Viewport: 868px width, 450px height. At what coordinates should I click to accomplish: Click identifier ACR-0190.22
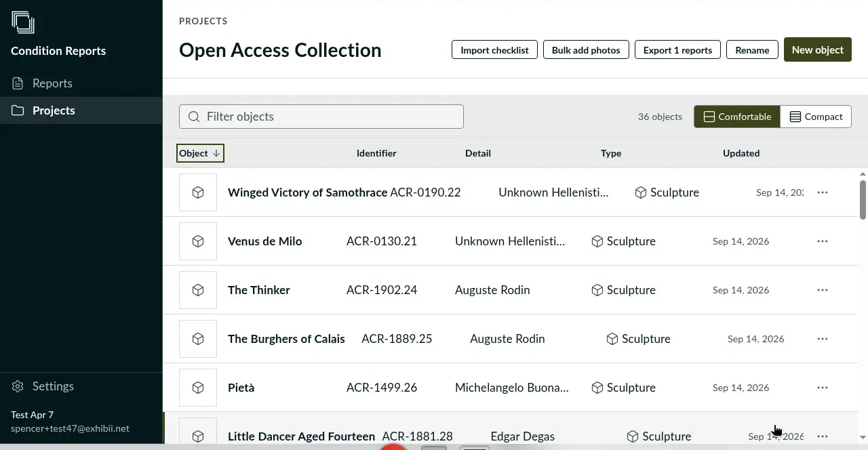coord(425,192)
